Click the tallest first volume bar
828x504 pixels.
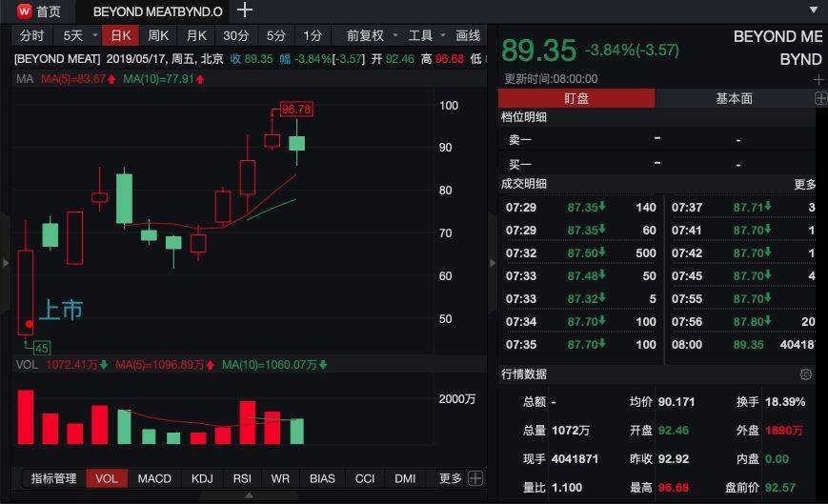click(26, 417)
